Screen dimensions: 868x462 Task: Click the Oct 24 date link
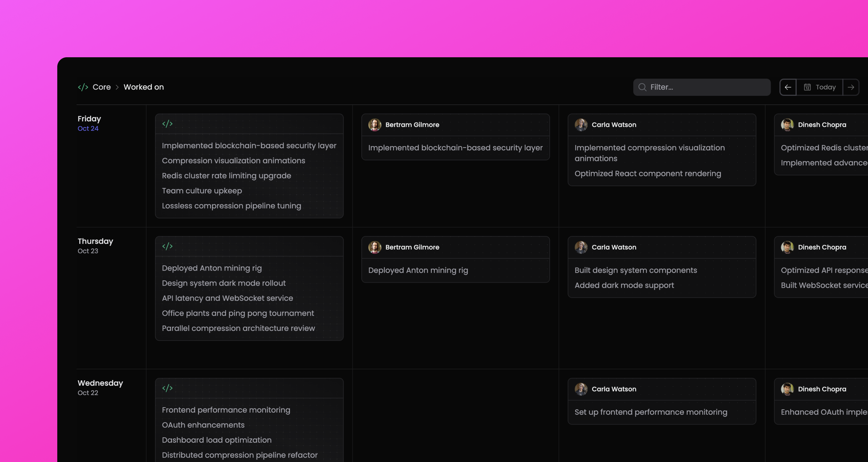(88, 128)
